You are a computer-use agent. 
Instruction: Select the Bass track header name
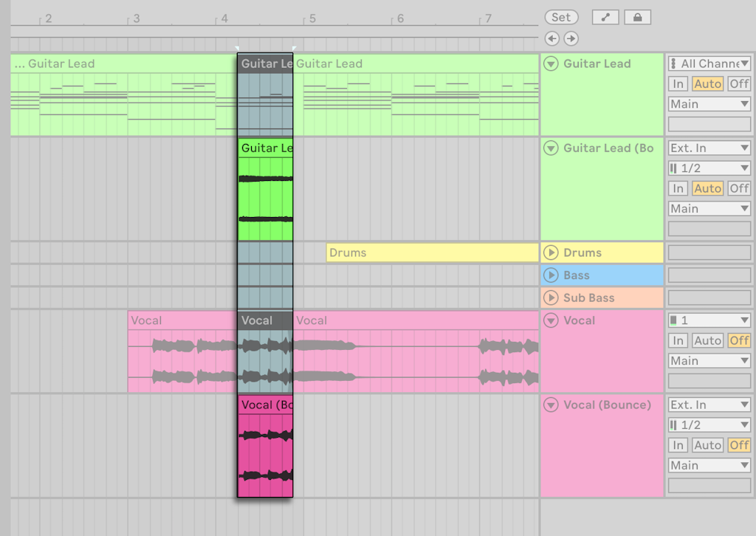point(577,275)
